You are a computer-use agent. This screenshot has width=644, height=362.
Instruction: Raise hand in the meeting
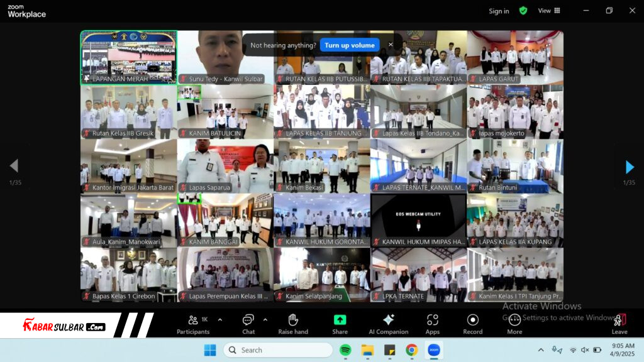point(293,324)
